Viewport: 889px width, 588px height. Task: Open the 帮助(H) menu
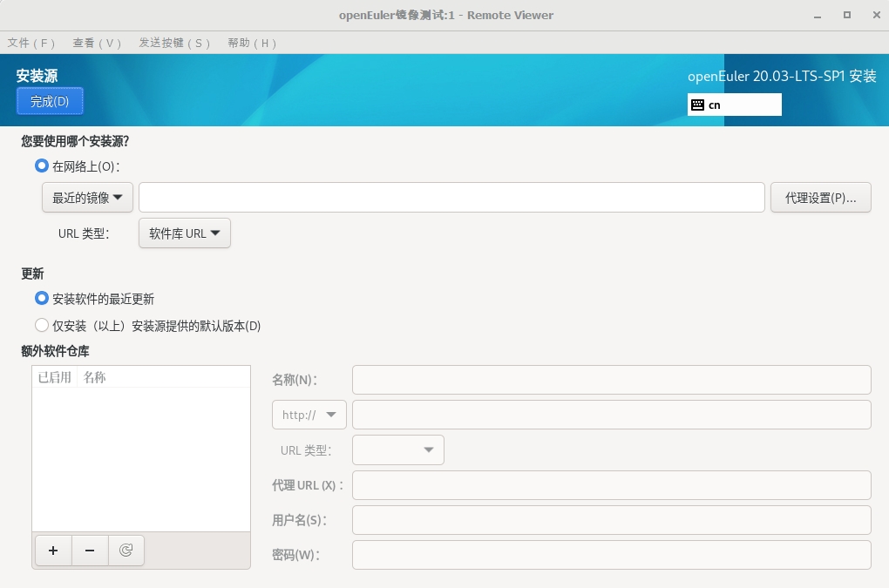click(x=251, y=43)
